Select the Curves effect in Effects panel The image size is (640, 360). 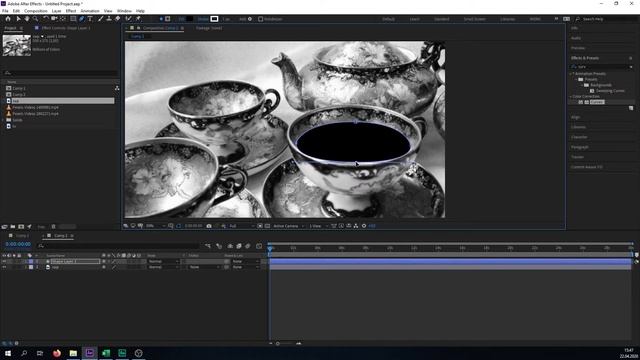tap(597, 102)
